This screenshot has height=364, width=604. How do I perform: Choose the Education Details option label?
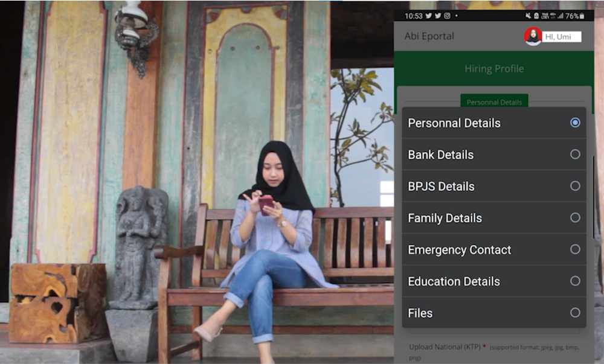click(x=454, y=281)
